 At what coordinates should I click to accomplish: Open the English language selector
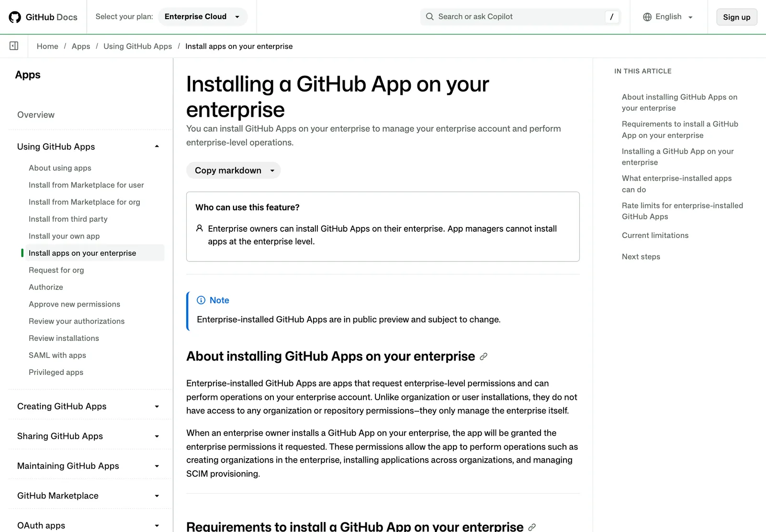click(x=668, y=17)
